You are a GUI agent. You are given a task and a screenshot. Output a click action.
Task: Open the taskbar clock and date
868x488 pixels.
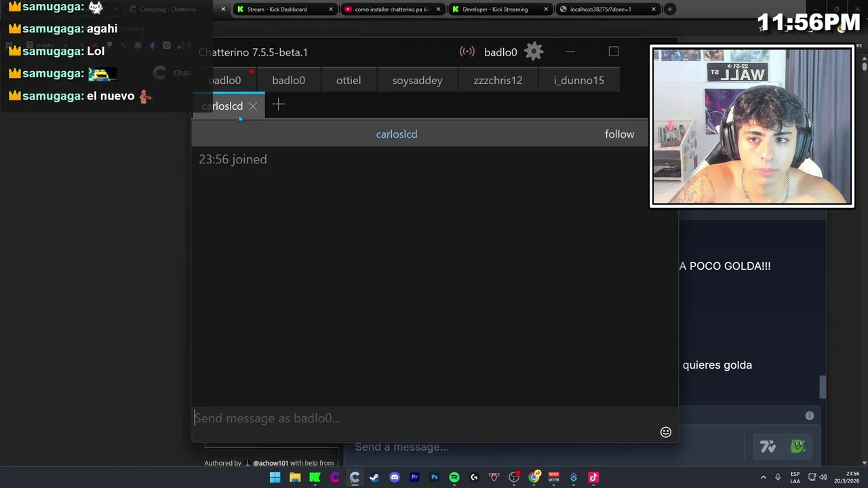847,477
